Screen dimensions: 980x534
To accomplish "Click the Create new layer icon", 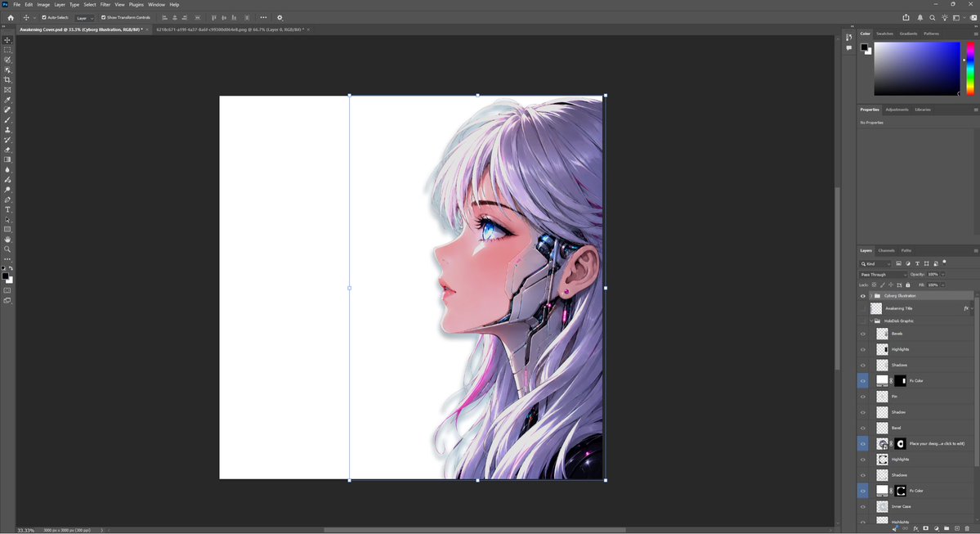I will pyautogui.click(x=957, y=528).
